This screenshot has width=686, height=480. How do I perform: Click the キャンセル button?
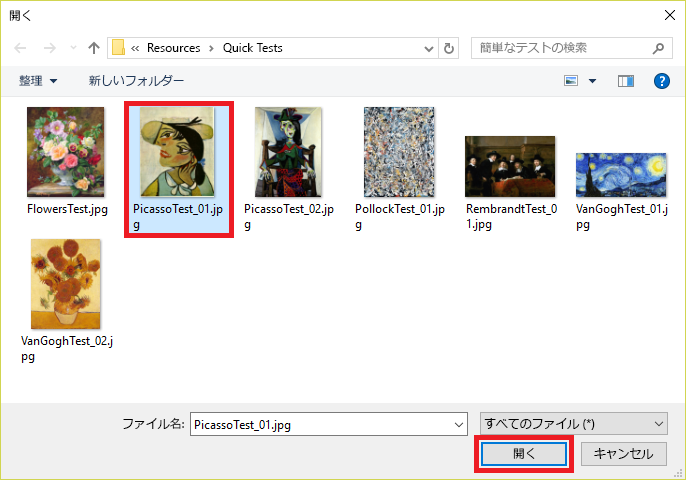click(x=623, y=454)
